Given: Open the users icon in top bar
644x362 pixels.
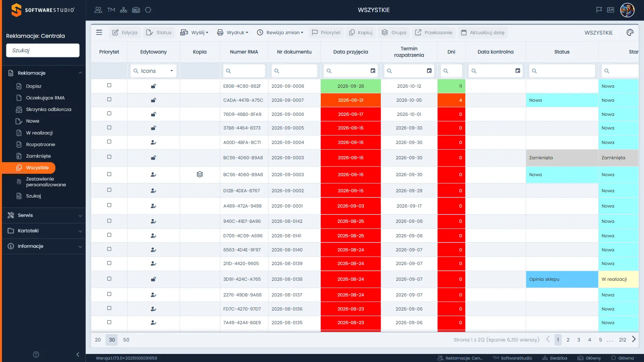Looking at the screenshot, I should (98, 10).
